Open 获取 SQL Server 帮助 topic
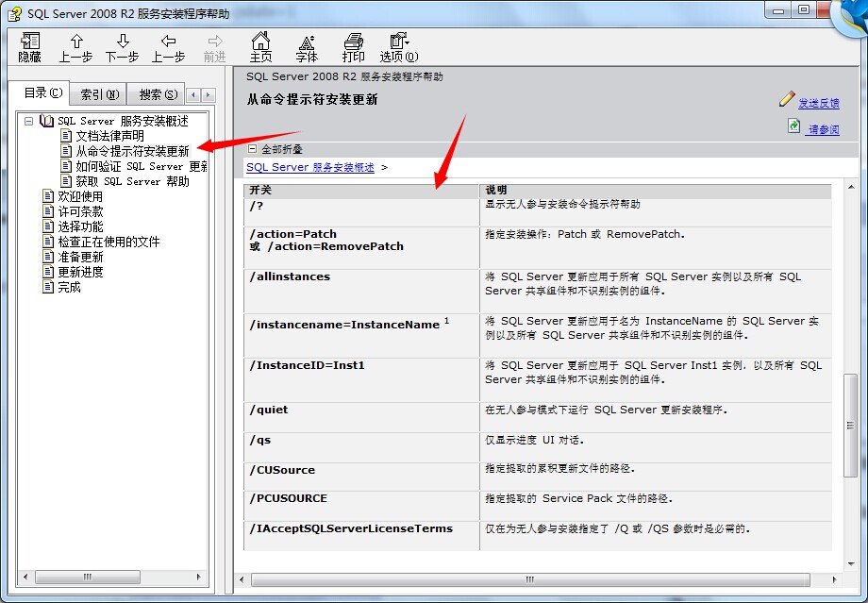 [132, 181]
